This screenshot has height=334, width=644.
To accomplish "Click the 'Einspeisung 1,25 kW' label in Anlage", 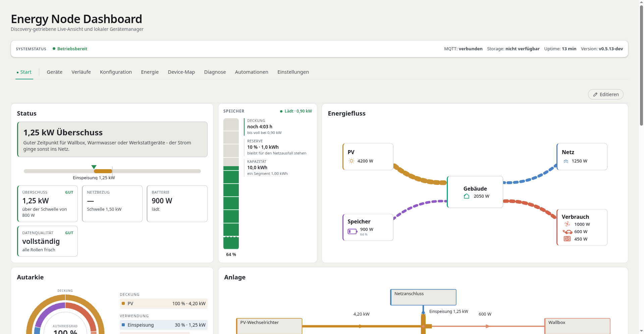I will [449, 312].
